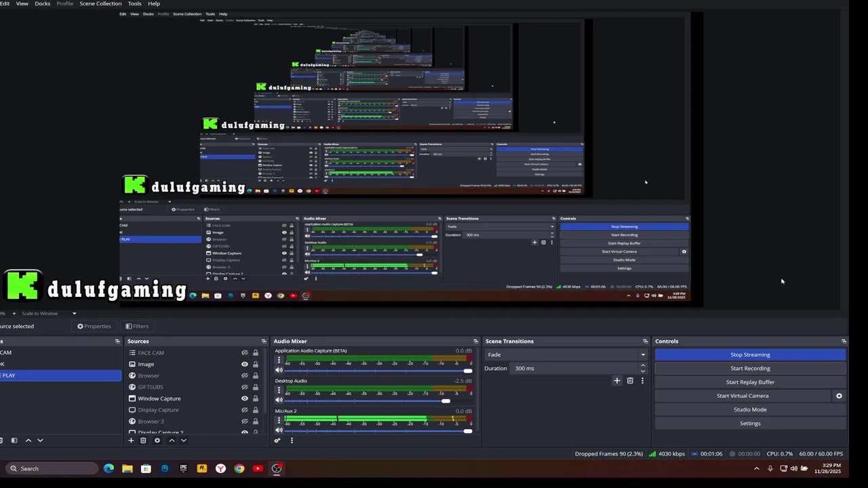
Task: Open source Properties button
Action: pyautogui.click(x=94, y=326)
